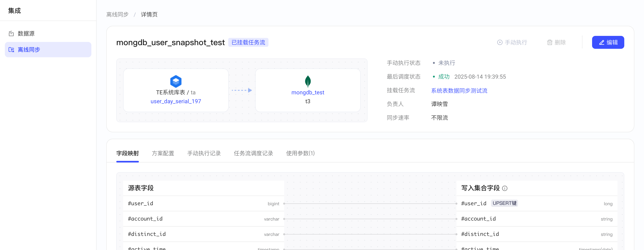Click the info icon next to 写入集合字段
The image size is (644, 250).
(x=505, y=188)
